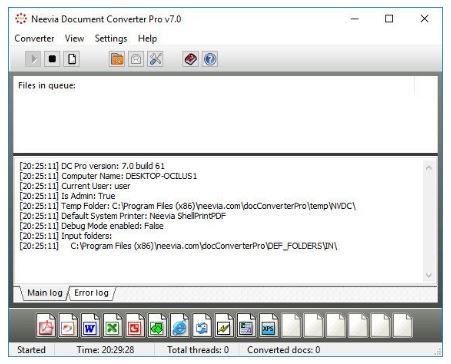Select the form-style icon left of XPS

coord(246,325)
